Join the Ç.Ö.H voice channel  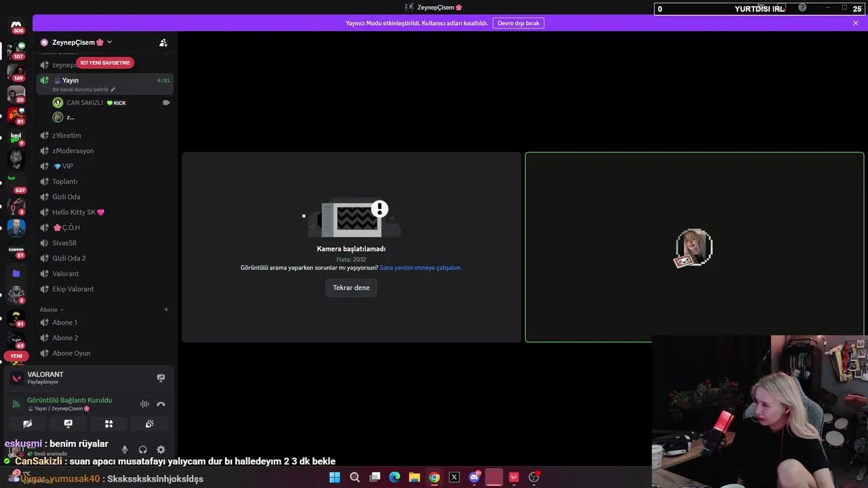105,228
